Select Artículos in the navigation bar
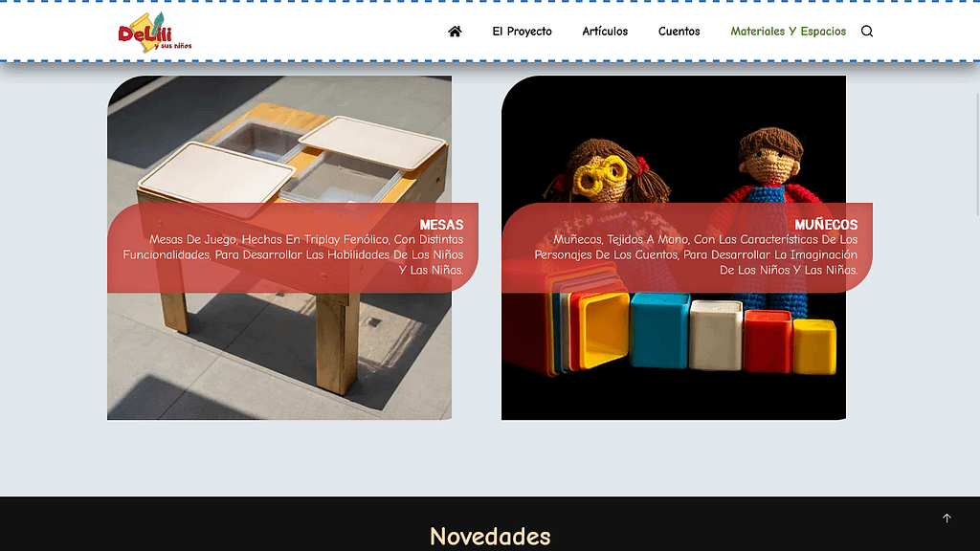 pos(605,32)
